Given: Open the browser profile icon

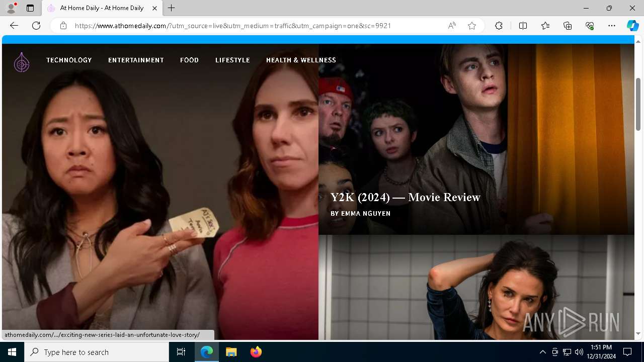Looking at the screenshot, I should point(11,8).
